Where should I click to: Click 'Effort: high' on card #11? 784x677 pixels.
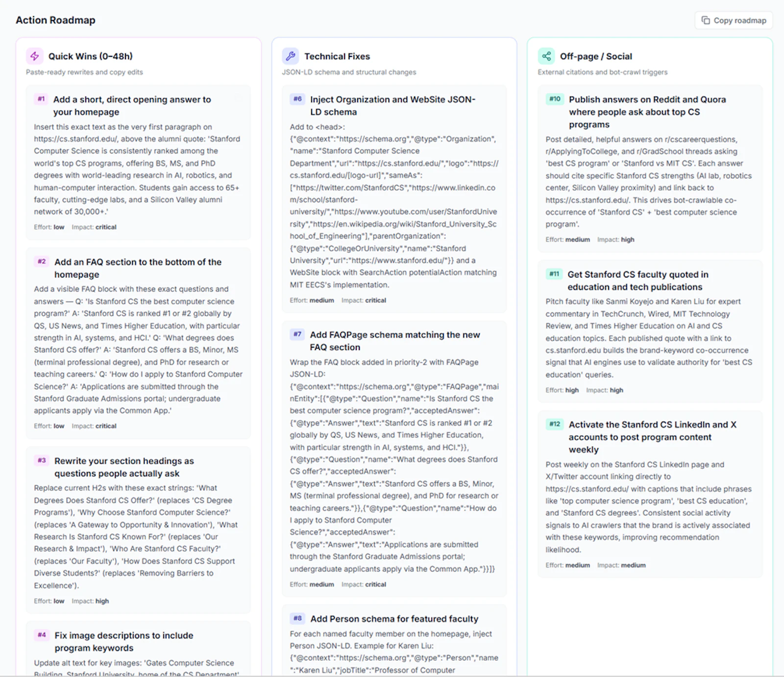562,390
